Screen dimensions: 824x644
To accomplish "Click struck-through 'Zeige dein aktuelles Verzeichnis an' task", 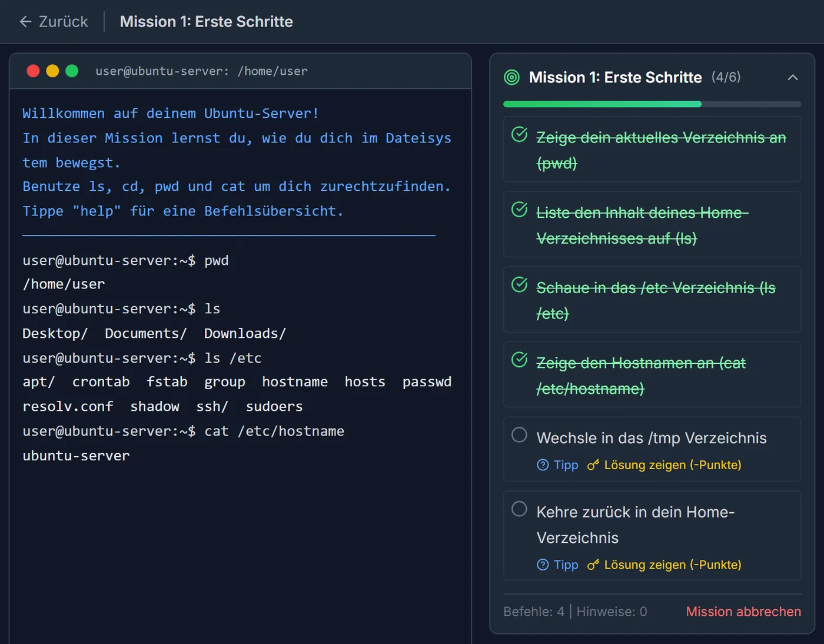I will tap(661, 150).
